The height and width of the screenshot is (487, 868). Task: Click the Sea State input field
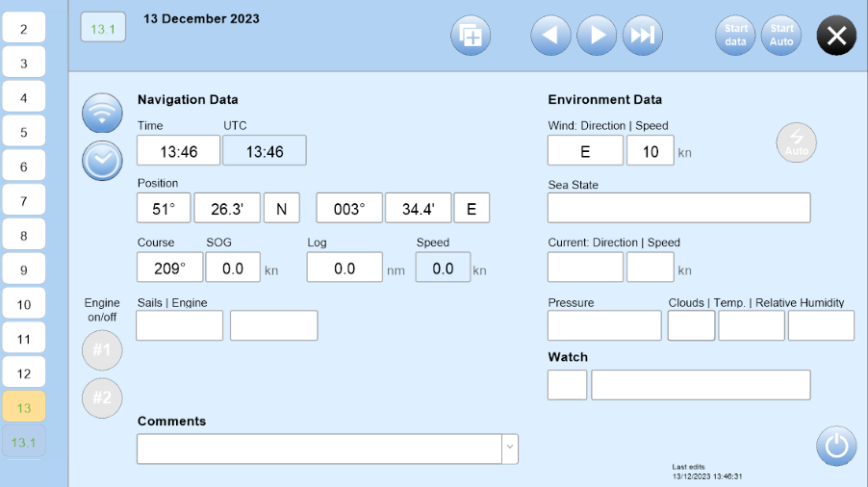678,208
